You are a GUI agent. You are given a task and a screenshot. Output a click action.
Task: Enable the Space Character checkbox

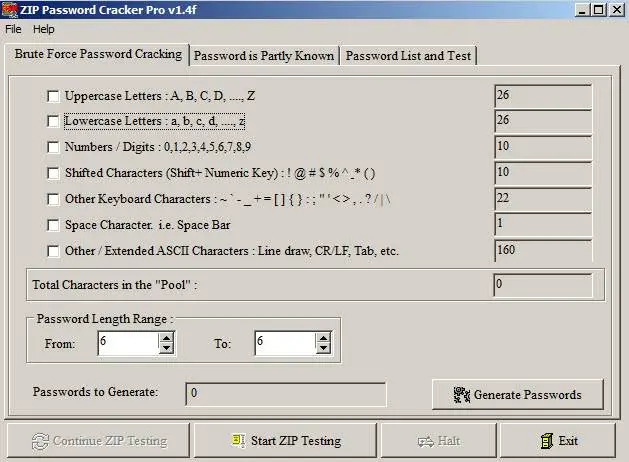(53, 225)
